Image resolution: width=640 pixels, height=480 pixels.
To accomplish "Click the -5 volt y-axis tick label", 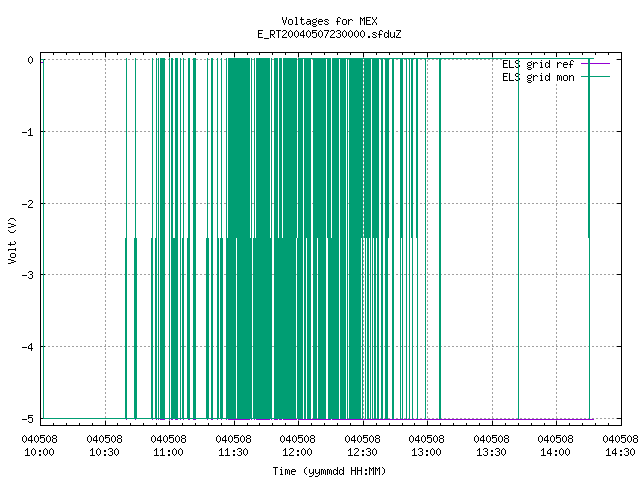I will click(x=27, y=419).
